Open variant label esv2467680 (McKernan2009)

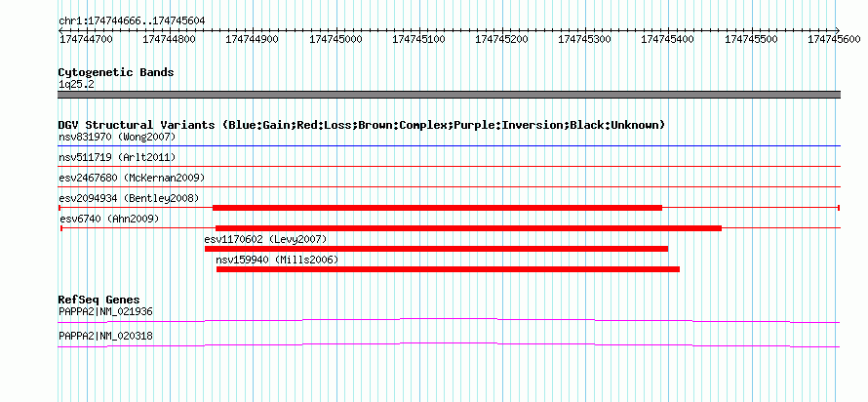click(132, 178)
